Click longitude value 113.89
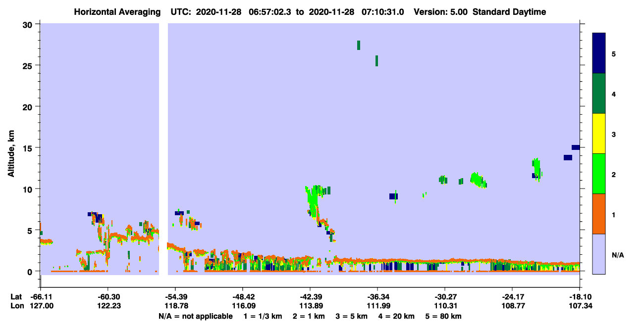644x330 pixels. pos(310,306)
